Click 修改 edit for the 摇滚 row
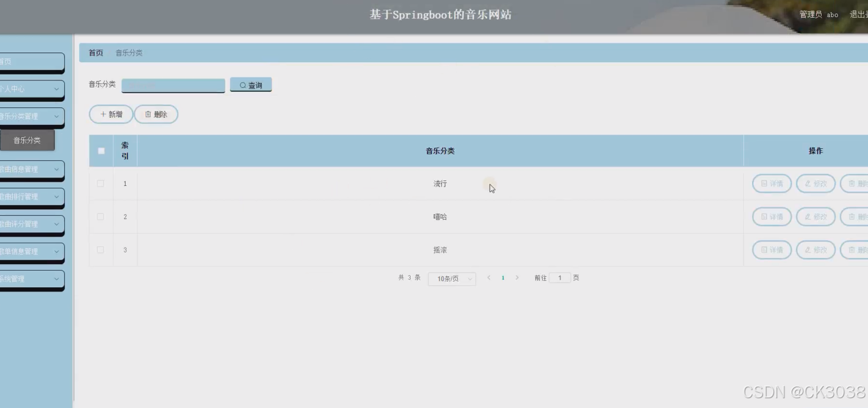Viewport: 868px width, 408px height. pyautogui.click(x=816, y=249)
